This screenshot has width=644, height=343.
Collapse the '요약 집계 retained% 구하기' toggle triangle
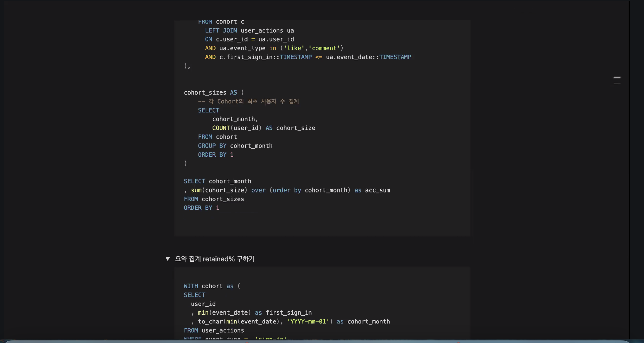click(167, 259)
